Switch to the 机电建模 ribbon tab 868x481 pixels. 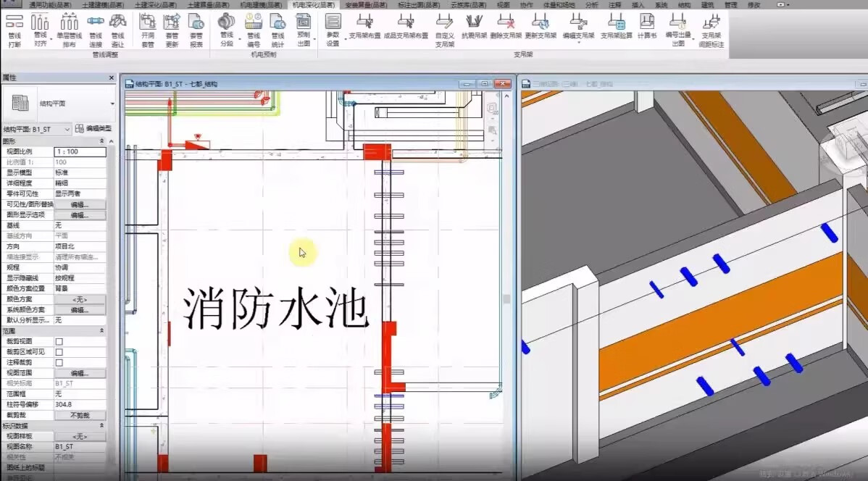pyautogui.click(x=261, y=4)
